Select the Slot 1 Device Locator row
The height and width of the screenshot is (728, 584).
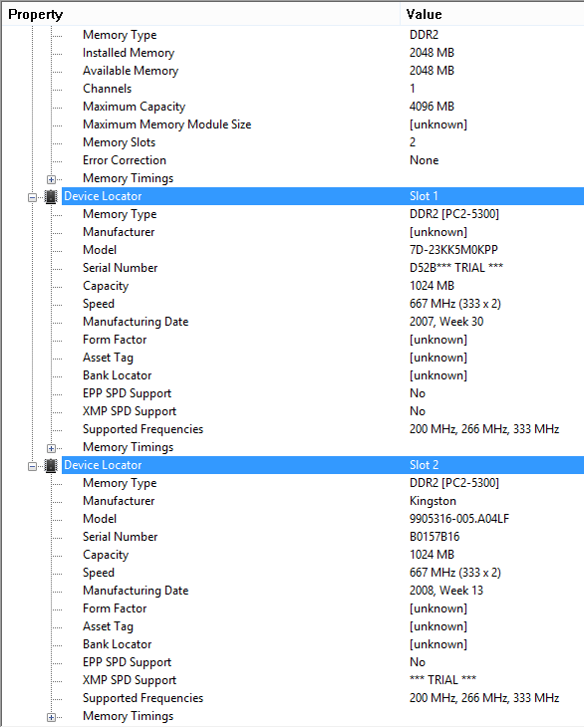[x=323, y=196]
